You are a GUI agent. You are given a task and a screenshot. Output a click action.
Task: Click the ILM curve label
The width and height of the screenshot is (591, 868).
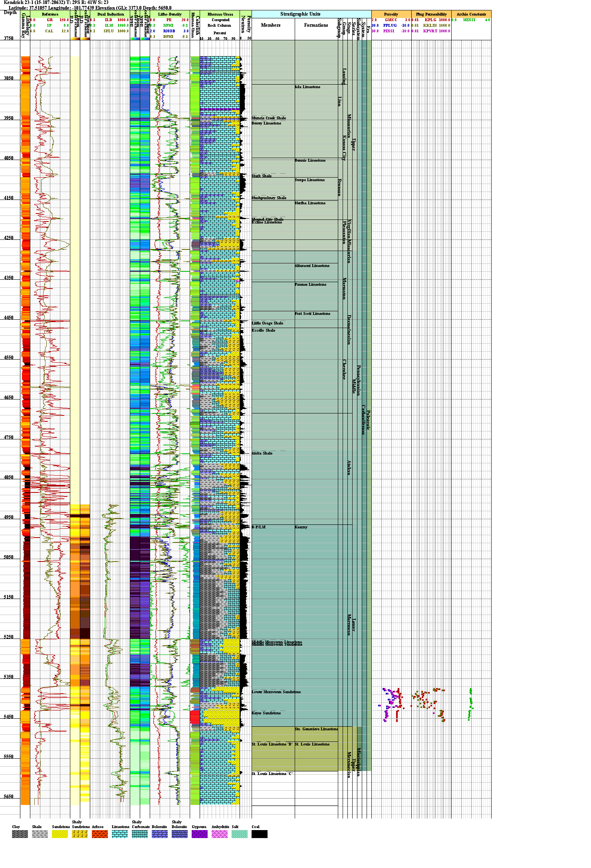(109, 26)
